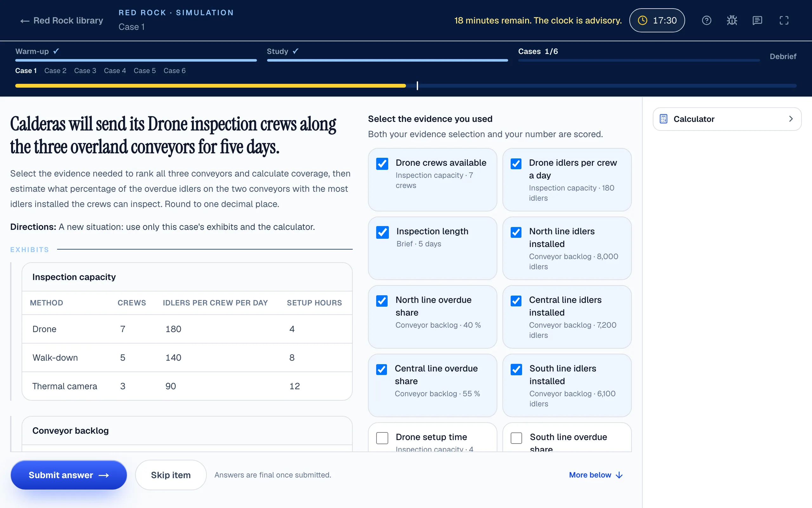Screen dimensions: 812x508
Task: Uncheck Drone crews available evidence
Action: pyautogui.click(x=382, y=164)
